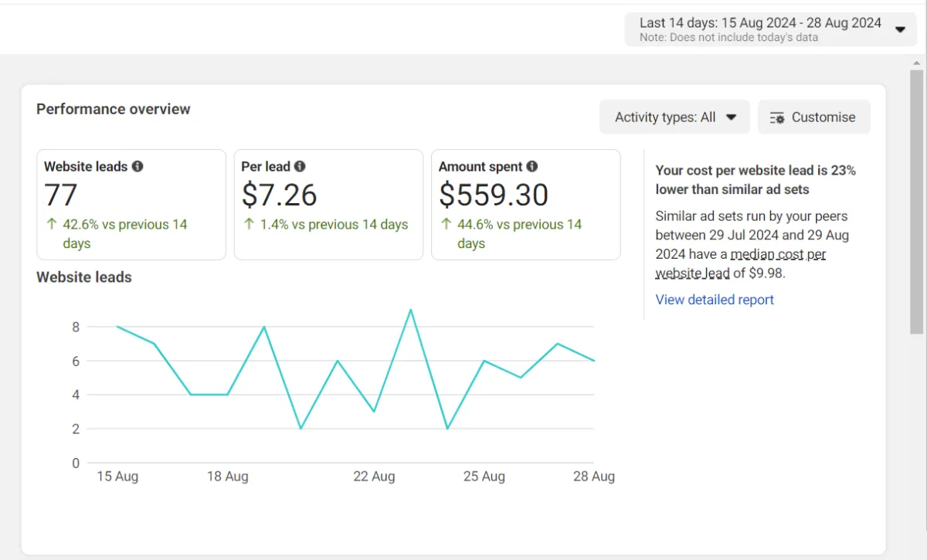Open the Activity types: All dropdown
This screenshot has width=927, height=560.
tap(674, 117)
